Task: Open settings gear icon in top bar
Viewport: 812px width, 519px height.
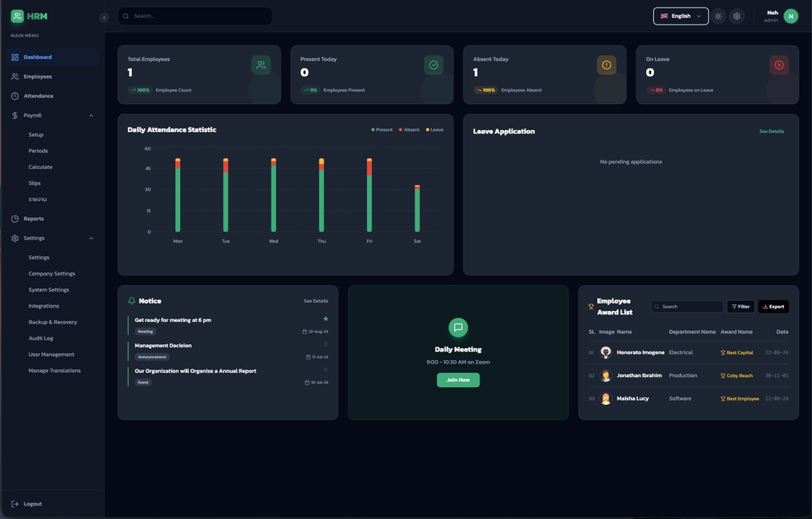Action: point(737,16)
